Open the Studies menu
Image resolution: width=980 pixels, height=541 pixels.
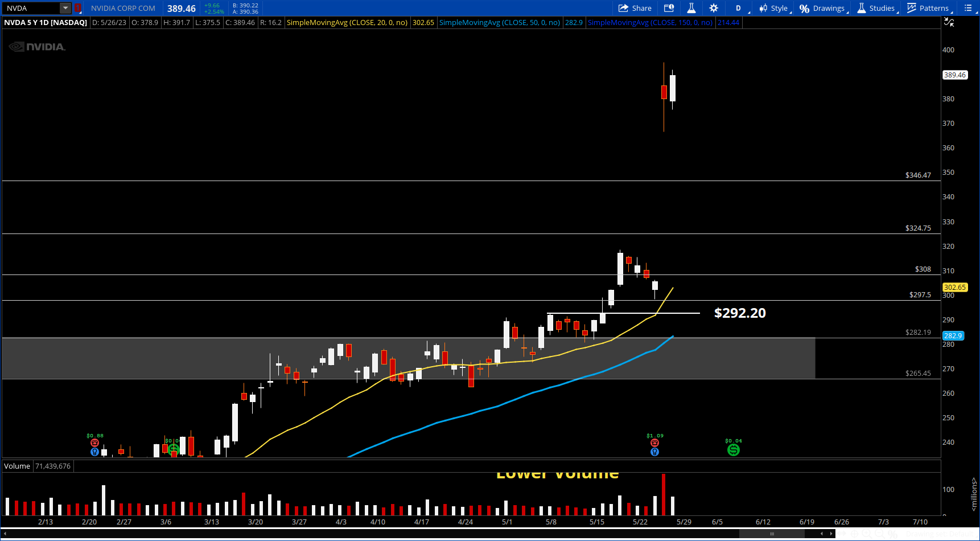click(877, 8)
